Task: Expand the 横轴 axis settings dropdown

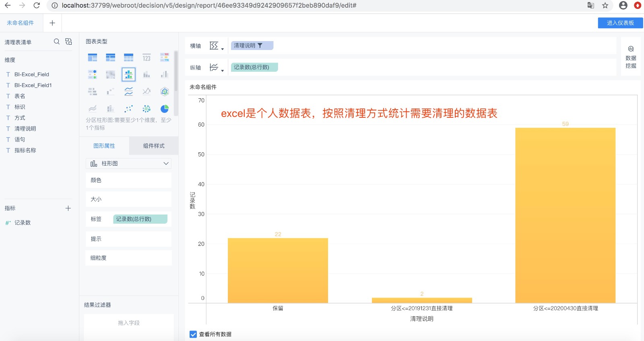Action: (216, 46)
